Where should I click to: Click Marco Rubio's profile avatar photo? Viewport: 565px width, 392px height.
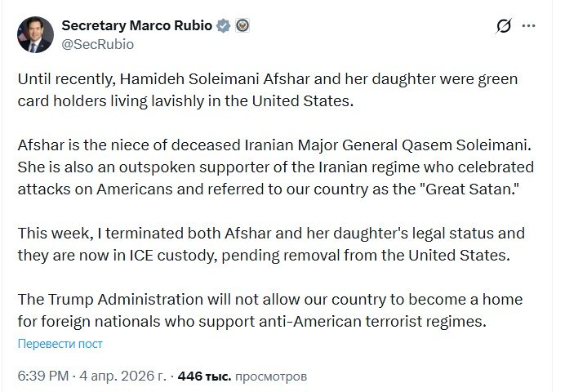pyautogui.click(x=35, y=35)
